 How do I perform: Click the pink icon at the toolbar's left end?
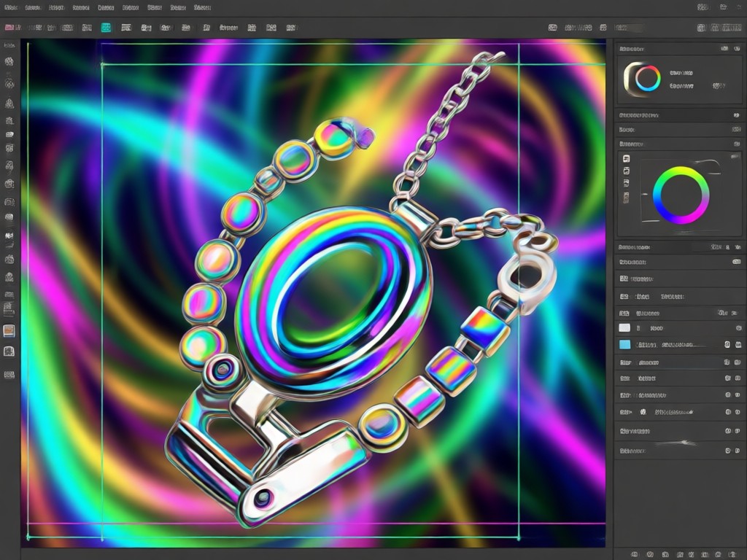9,28
